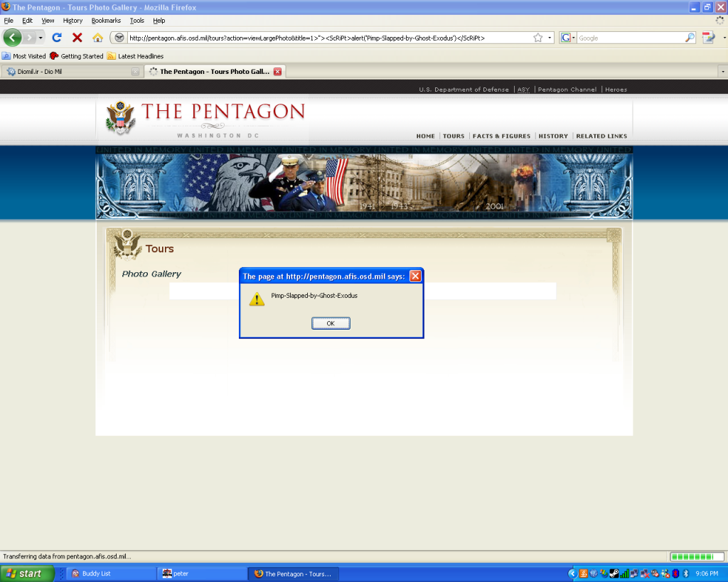Bookmark this page with the star icon

point(537,38)
